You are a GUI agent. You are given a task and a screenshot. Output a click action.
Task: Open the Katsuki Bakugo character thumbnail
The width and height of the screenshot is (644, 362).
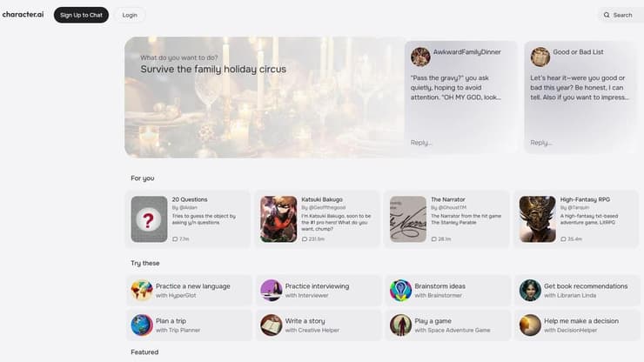(x=278, y=219)
